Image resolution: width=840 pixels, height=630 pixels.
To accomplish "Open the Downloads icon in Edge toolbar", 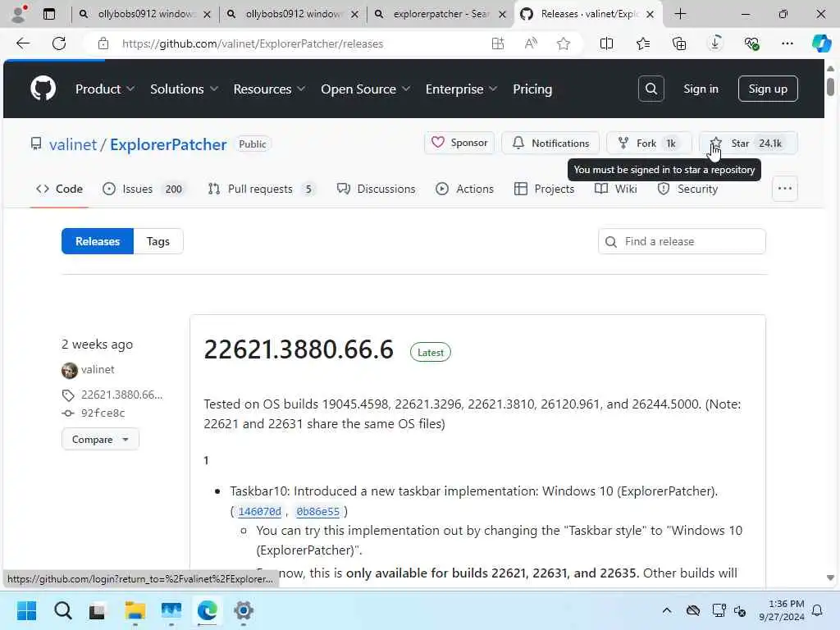I will [x=715, y=43].
